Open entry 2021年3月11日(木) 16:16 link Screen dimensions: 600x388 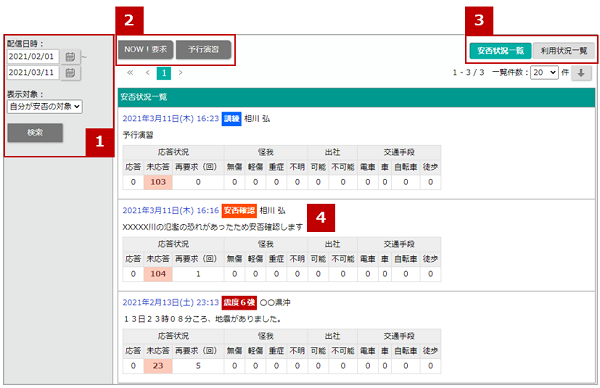pyautogui.click(x=171, y=211)
